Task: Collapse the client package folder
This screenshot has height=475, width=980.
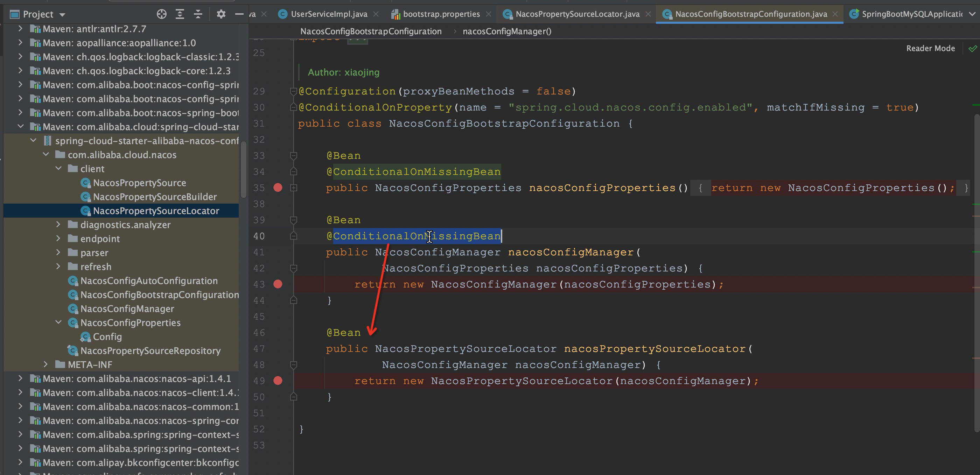Action: 58,169
